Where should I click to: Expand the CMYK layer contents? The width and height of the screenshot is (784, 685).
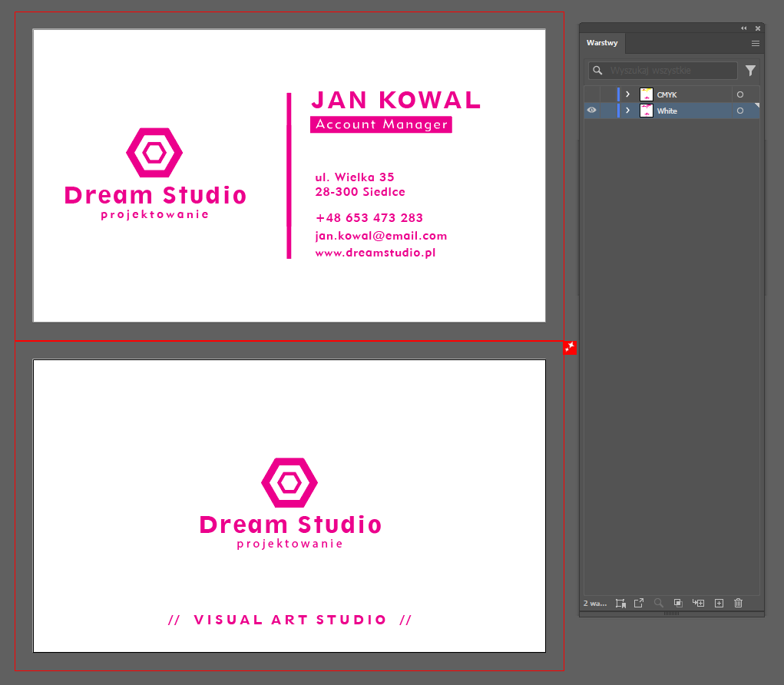pyautogui.click(x=627, y=94)
